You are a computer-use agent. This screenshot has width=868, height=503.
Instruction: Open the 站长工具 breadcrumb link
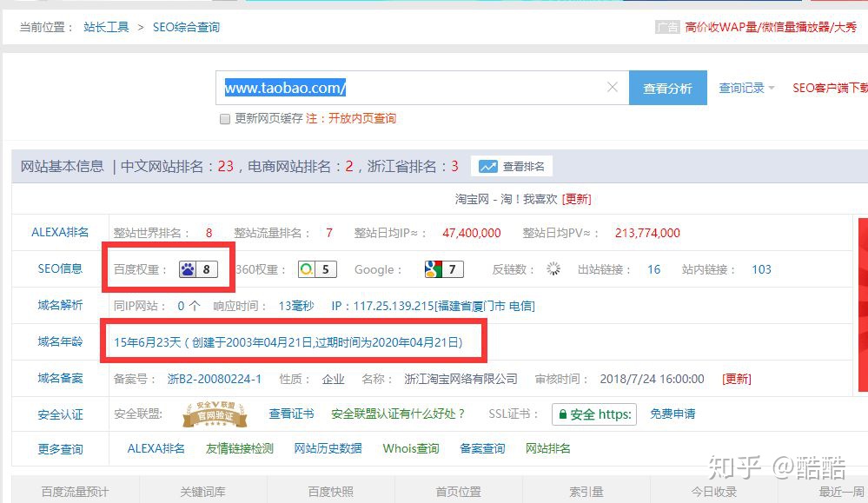[x=106, y=27]
